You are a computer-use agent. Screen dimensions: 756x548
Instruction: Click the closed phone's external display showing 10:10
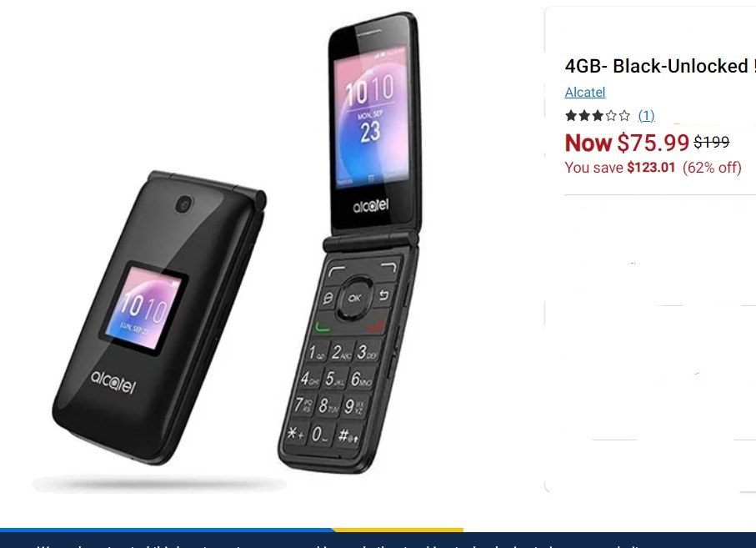[x=143, y=308]
